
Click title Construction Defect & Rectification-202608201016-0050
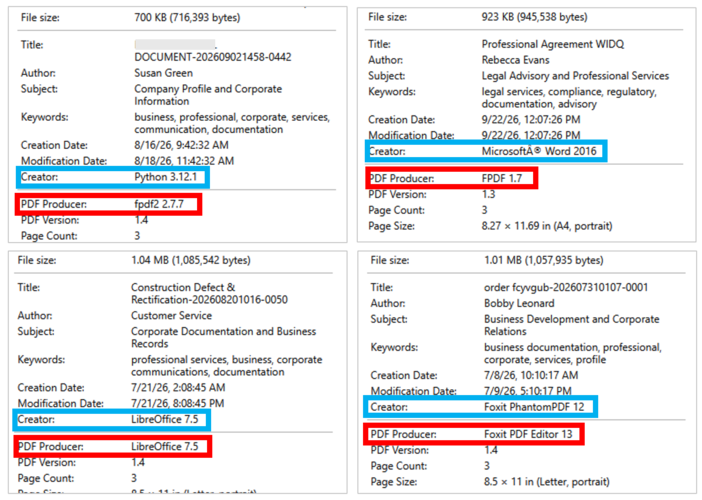[x=210, y=293]
